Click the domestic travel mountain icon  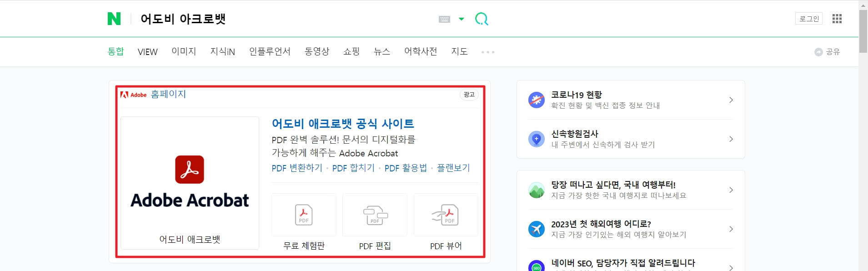pyautogui.click(x=537, y=190)
